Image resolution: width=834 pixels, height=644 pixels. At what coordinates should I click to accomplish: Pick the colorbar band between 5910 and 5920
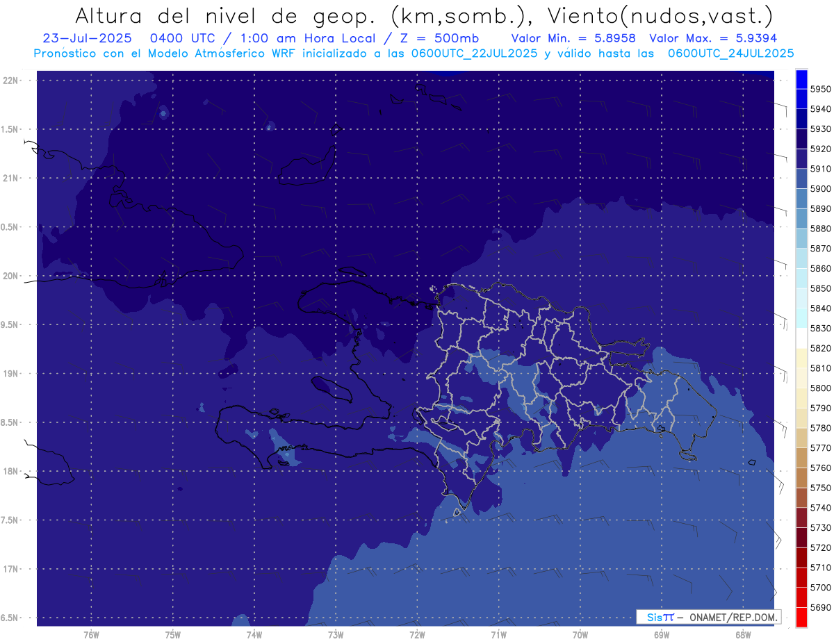coord(801,159)
